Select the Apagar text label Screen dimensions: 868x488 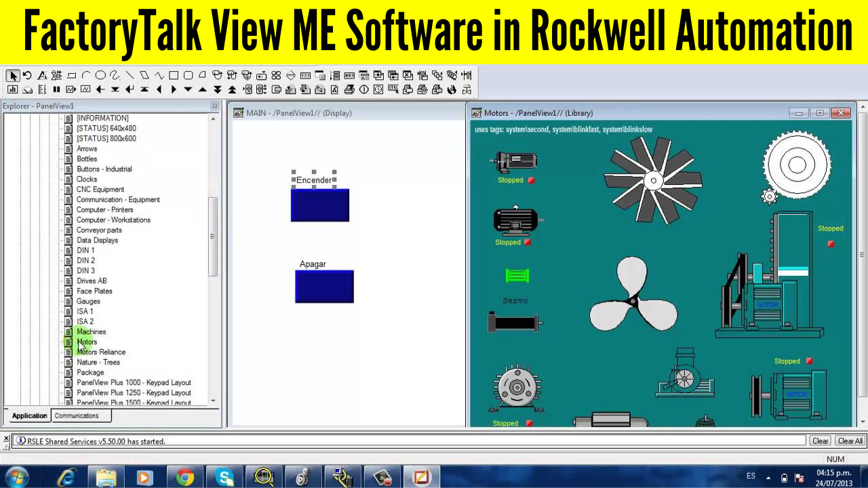pyautogui.click(x=313, y=264)
